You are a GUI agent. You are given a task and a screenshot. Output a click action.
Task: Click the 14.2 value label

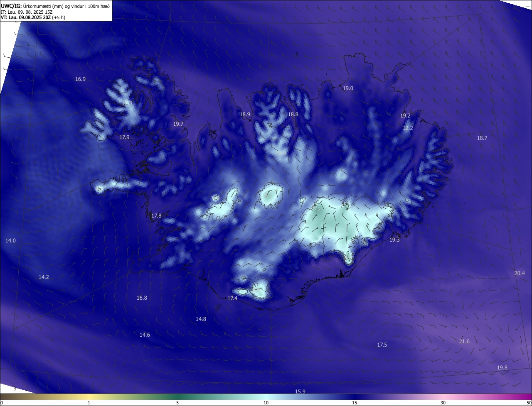point(44,277)
